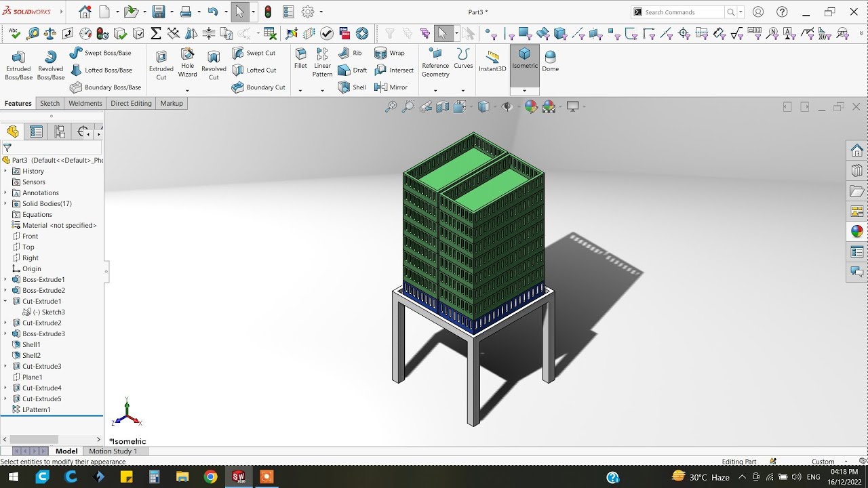Toggle filter vertices selection filter
The image size is (868, 488).
(x=490, y=33)
